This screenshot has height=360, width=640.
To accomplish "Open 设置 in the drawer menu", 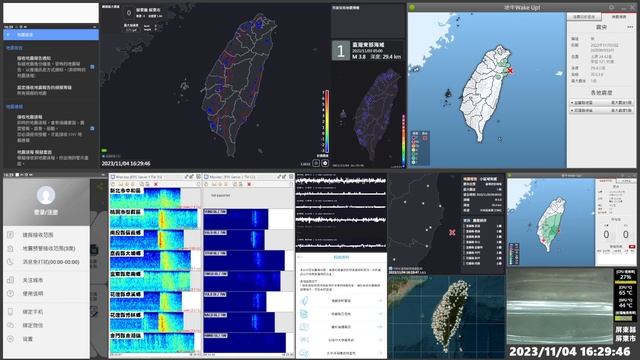I will click(47, 339).
